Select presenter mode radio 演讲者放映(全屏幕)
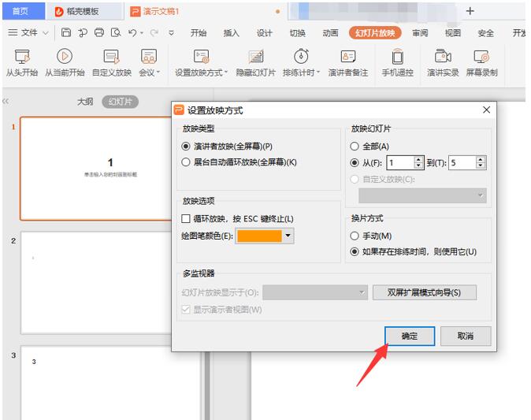The image size is (531, 420). [186, 146]
